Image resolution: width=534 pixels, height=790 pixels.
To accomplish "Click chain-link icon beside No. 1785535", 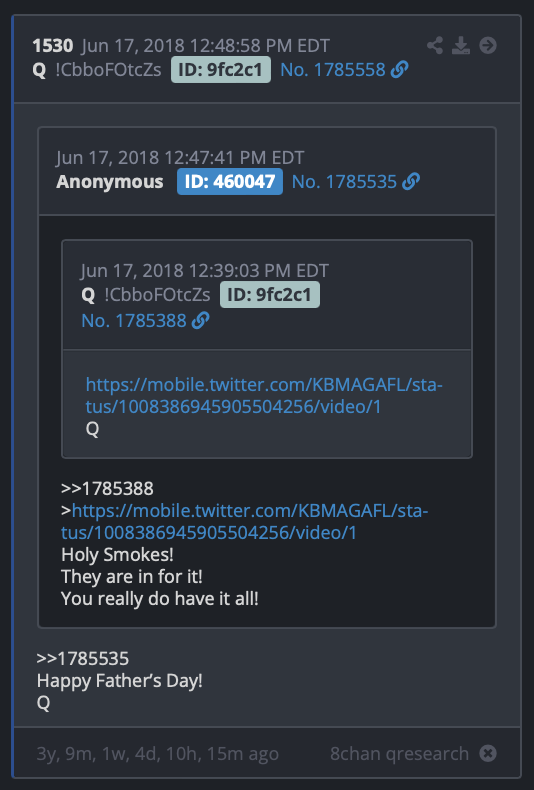I will point(412,181).
